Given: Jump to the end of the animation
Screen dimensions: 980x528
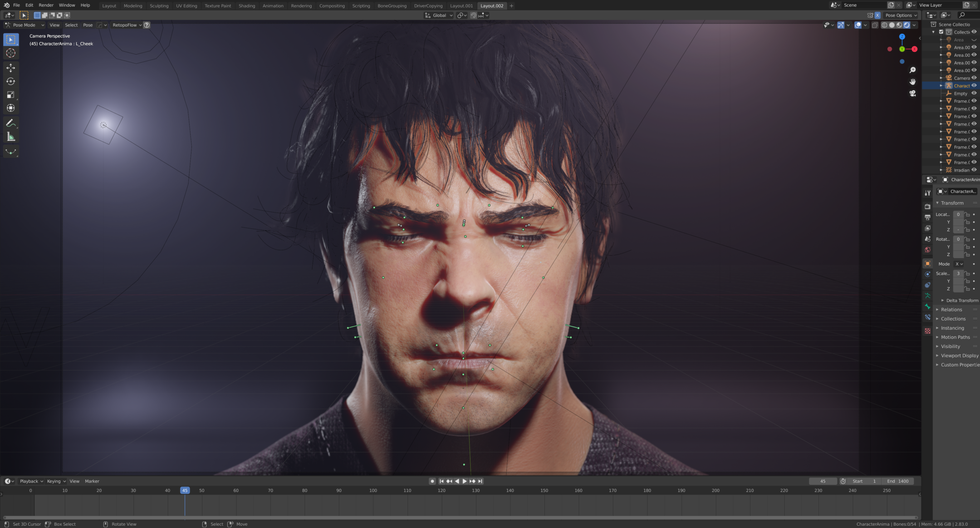Looking at the screenshot, I should pos(480,481).
